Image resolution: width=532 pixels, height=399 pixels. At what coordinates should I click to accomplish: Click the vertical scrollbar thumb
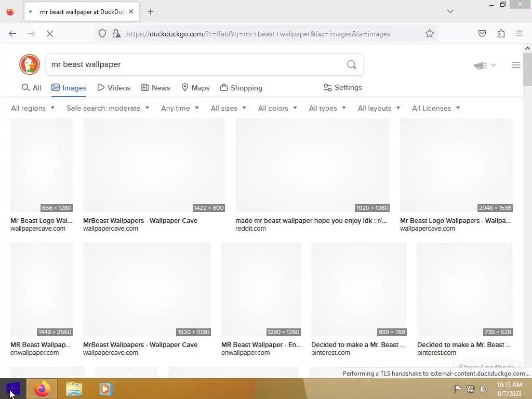point(527,69)
